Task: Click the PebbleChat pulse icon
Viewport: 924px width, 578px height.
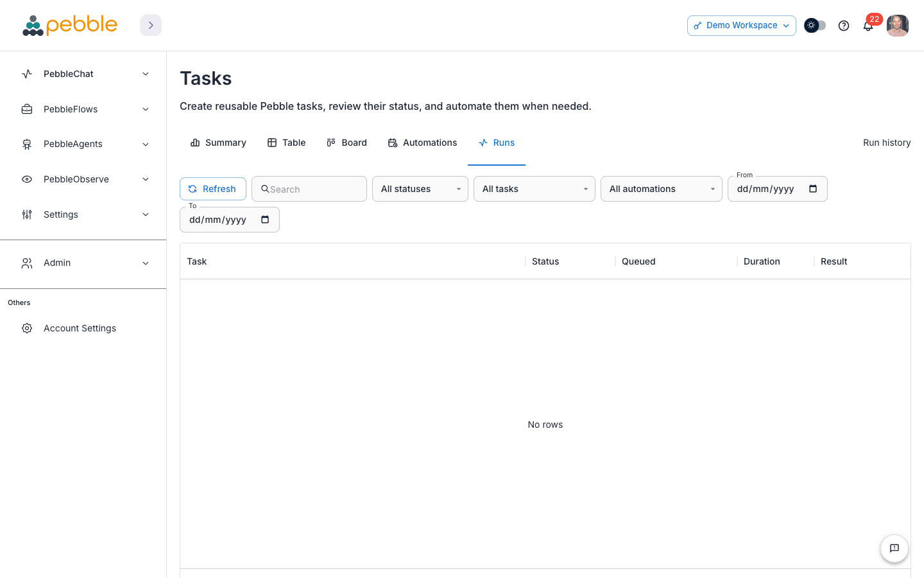Action: 27,74
